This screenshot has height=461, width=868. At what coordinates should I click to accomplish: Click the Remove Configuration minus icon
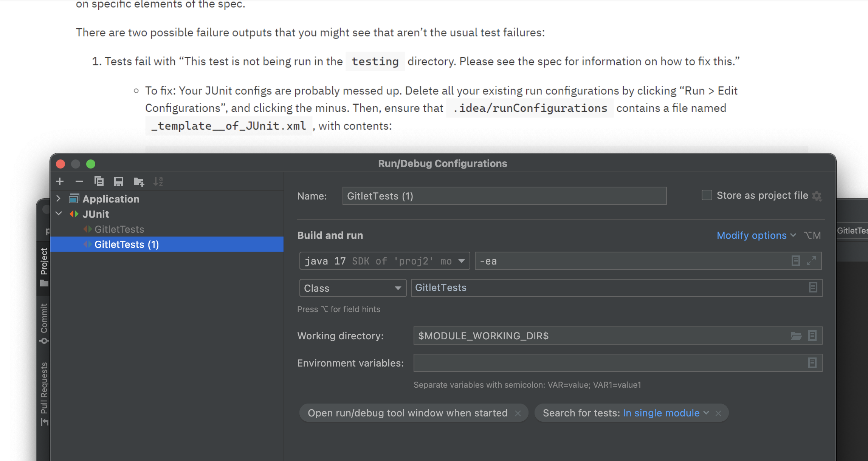[x=79, y=181]
